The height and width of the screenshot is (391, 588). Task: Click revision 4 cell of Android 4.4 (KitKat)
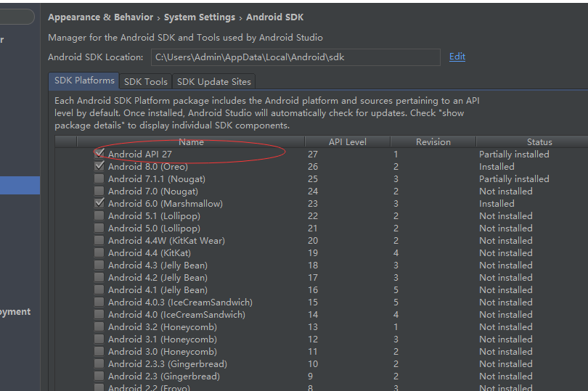click(396, 253)
